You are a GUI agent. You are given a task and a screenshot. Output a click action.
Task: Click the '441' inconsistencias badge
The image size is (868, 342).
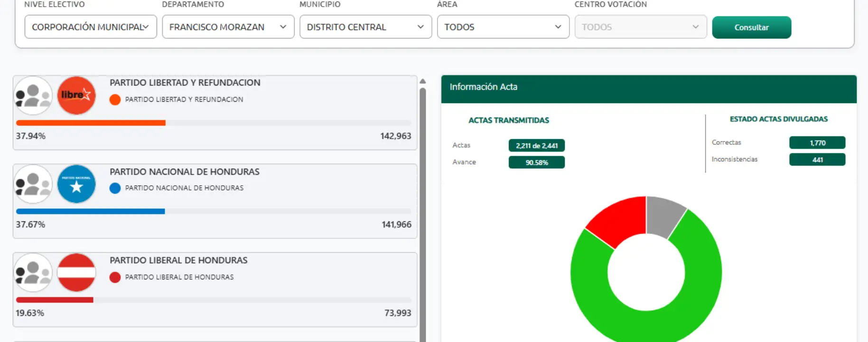click(x=817, y=160)
